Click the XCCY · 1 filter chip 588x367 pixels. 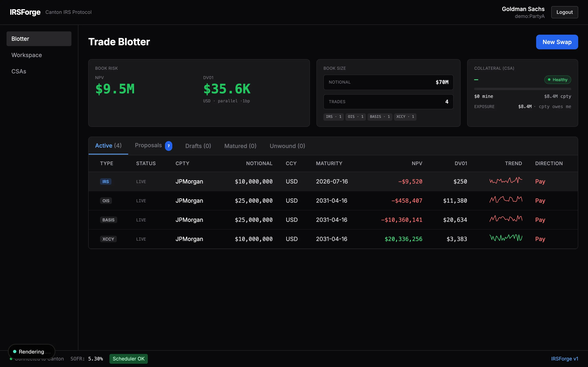pos(405,117)
